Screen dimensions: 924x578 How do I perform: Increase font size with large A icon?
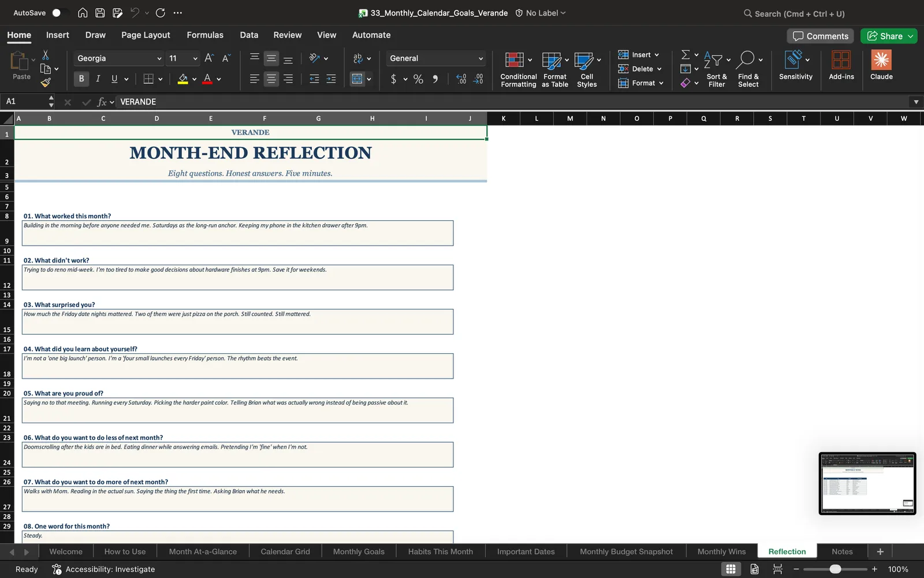[x=209, y=58]
